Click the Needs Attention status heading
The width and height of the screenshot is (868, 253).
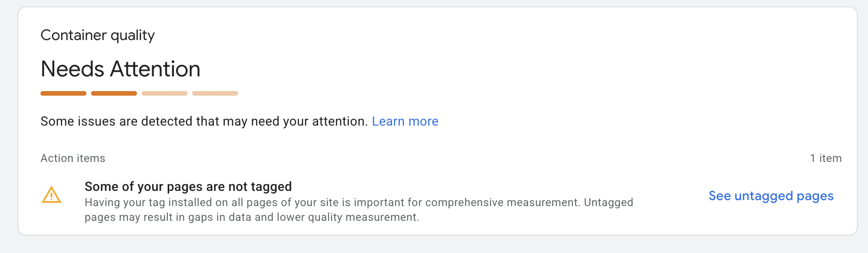(120, 69)
